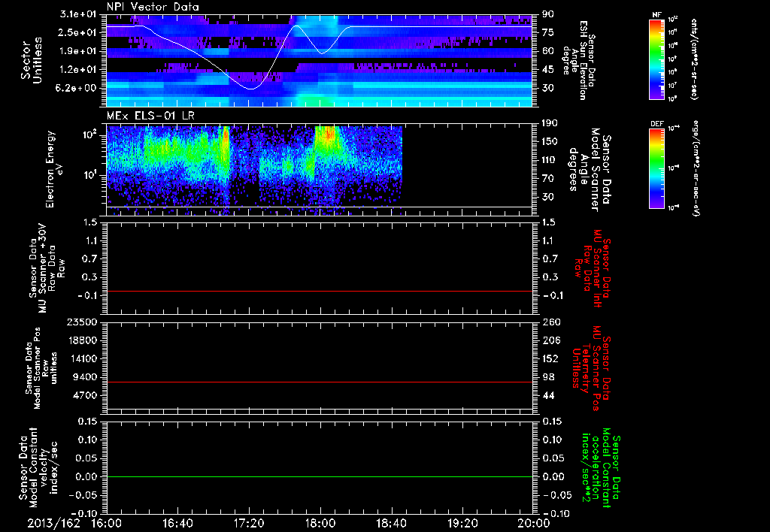Click the 18:40 time tick label
The image size is (770, 532).
(391, 523)
